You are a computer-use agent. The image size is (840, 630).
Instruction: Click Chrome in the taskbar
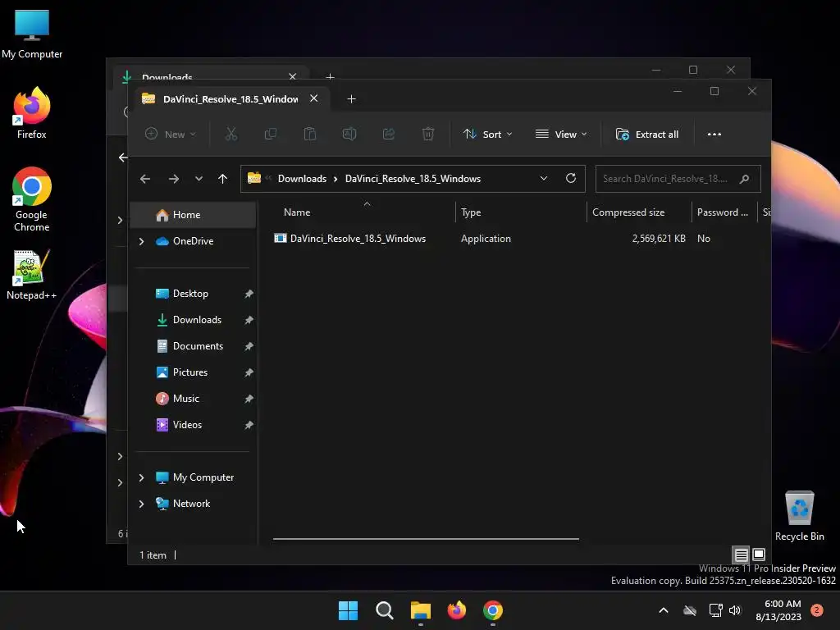tap(493, 610)
